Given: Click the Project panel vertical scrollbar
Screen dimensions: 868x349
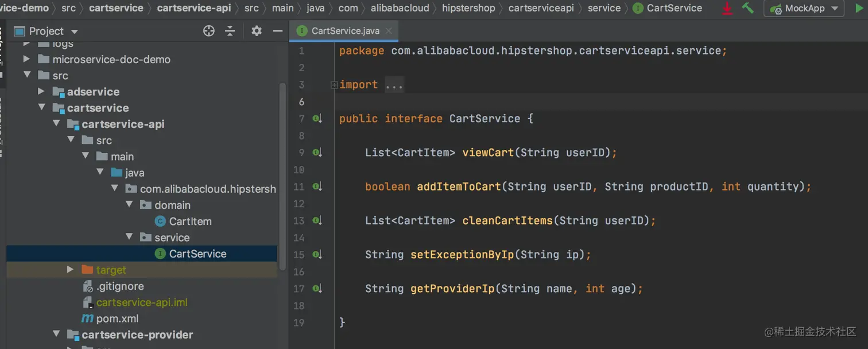Looking at the screenshot, I should (282, 178).
